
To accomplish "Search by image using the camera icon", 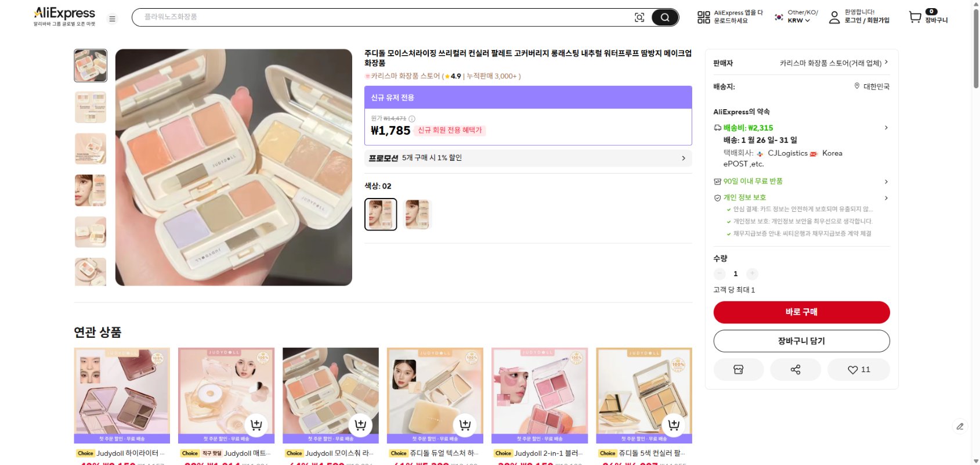I will coord(639,17).
